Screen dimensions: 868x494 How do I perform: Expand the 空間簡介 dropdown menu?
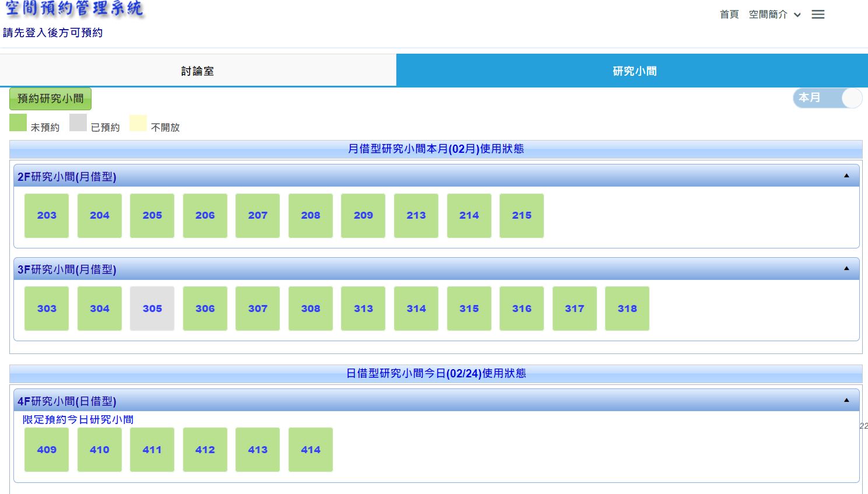(x=774, y=15)
